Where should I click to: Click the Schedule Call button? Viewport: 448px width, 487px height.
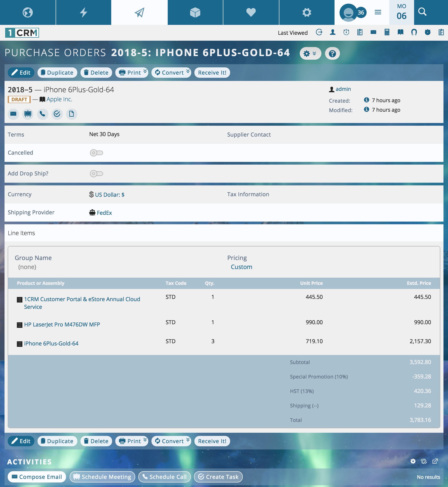(x=164, y=477)
